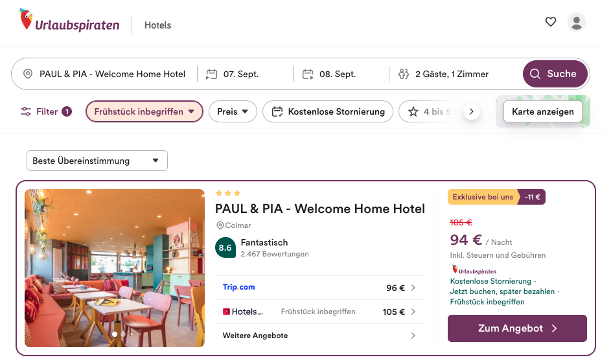Open the user profile avatar
The height and width of the screenshot is (364, 611).
click(x=577, y=22)
